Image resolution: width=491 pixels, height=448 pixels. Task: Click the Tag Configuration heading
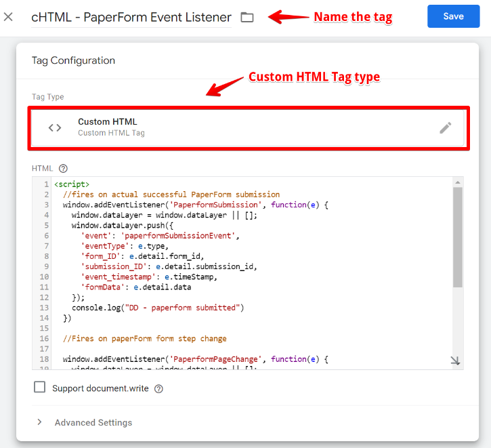(73, 60)
